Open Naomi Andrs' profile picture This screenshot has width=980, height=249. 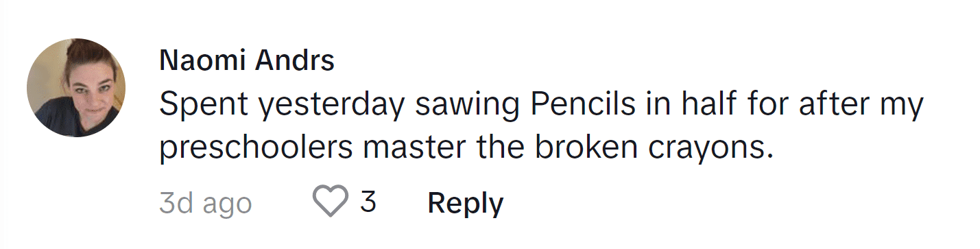point(76,88)
